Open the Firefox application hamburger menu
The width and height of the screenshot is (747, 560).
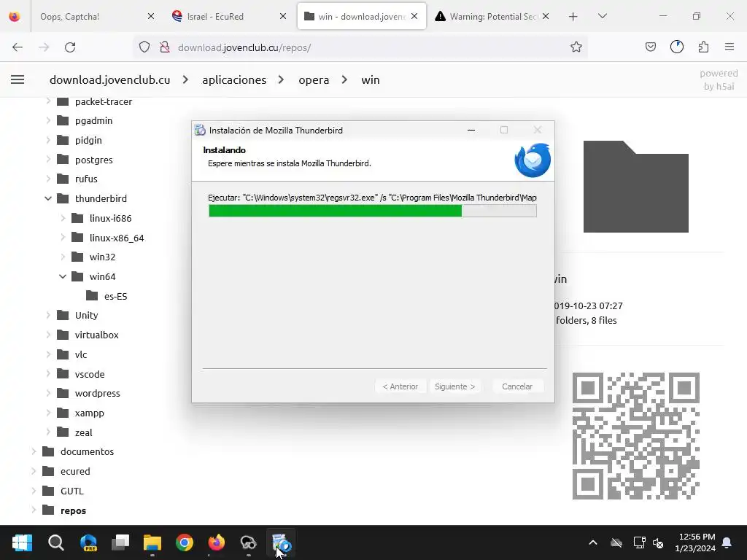[729, 47]
